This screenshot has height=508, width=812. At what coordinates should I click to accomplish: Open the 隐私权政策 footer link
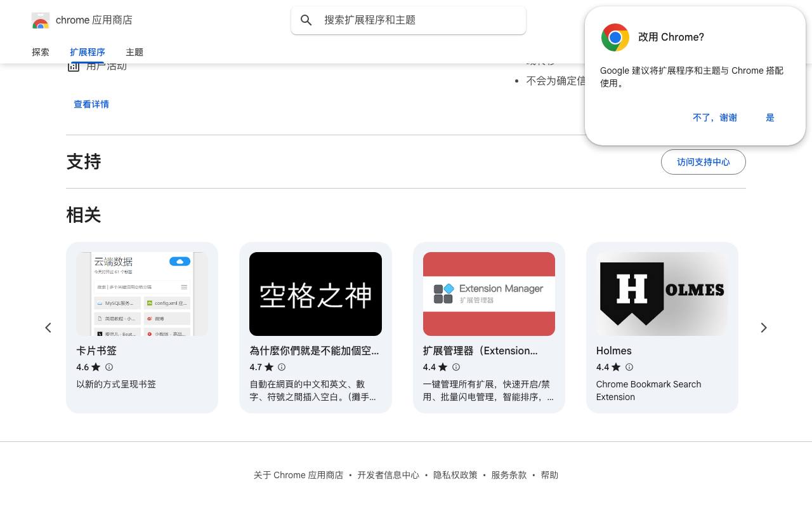pos(455,475)
